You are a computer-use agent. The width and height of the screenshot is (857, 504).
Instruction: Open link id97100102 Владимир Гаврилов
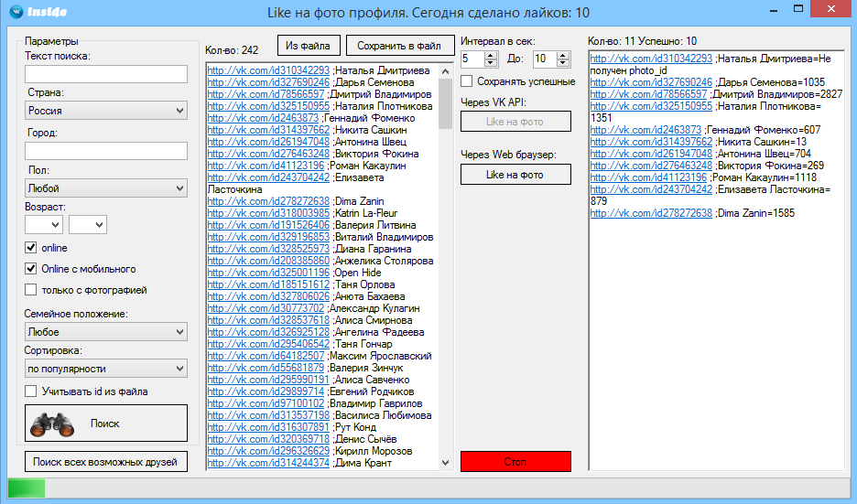pyautogui.click(x=266, y=403)
